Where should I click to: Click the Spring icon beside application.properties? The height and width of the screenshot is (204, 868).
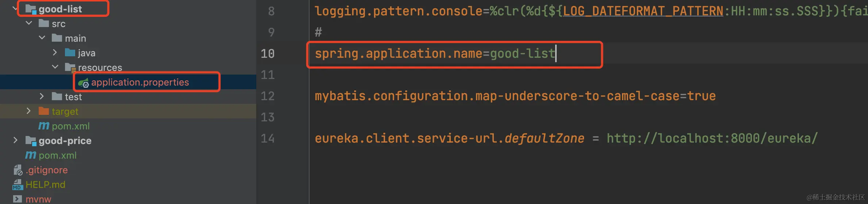tap(83, 83)
